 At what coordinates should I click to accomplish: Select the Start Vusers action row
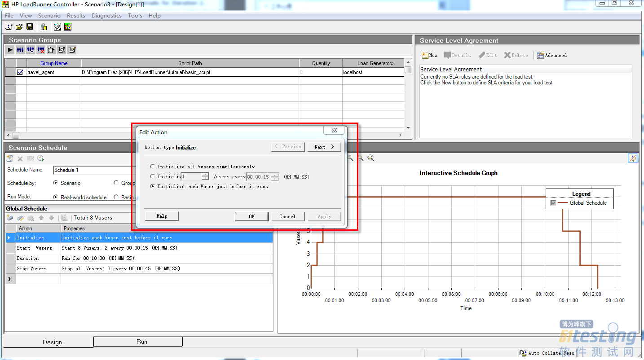[139, 248]
